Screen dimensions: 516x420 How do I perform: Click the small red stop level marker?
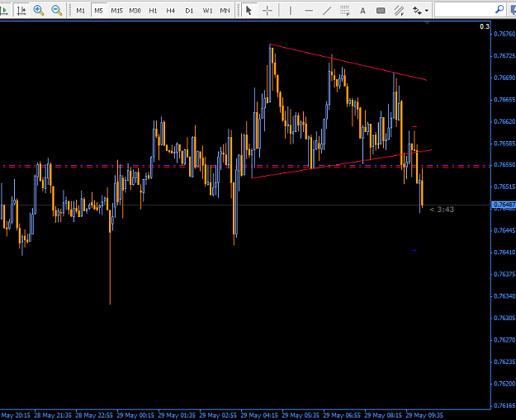pyautogui.click(x=414, y=126)
